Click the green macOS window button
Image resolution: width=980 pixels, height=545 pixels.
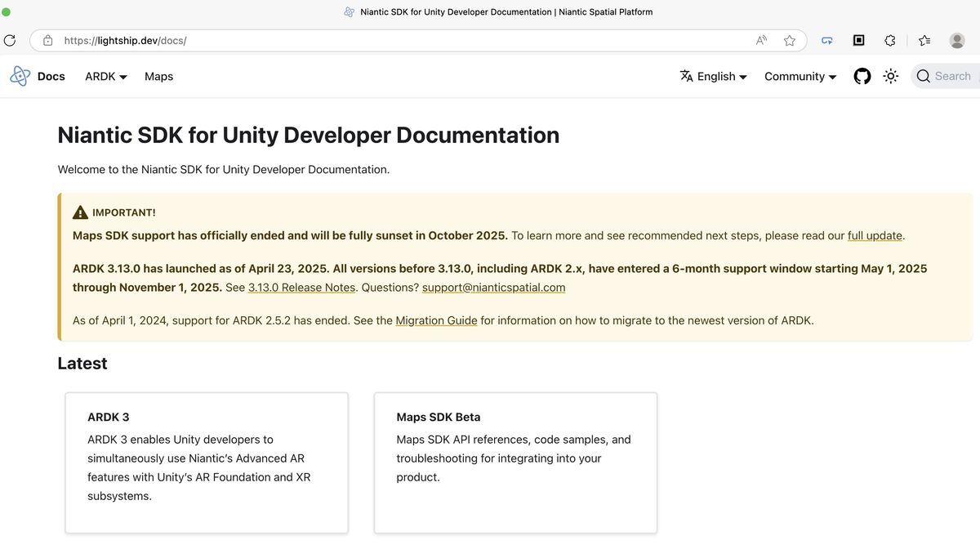(6, 11)
